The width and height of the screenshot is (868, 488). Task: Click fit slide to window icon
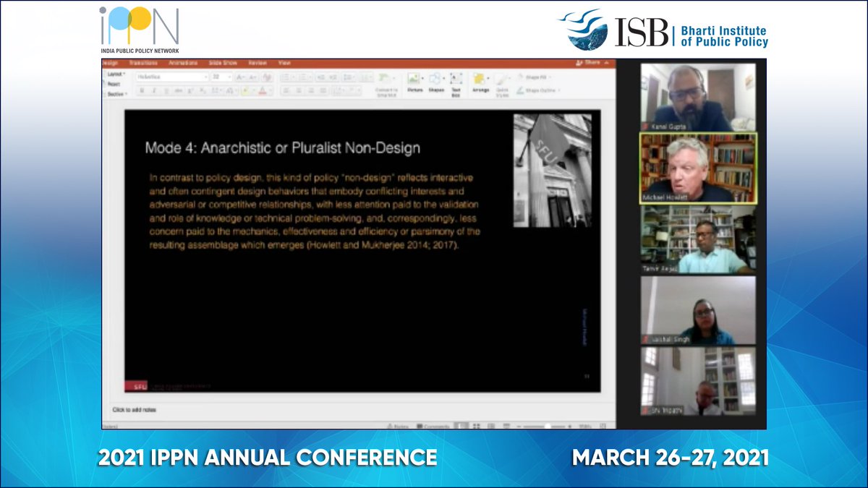tap(603, 426)
